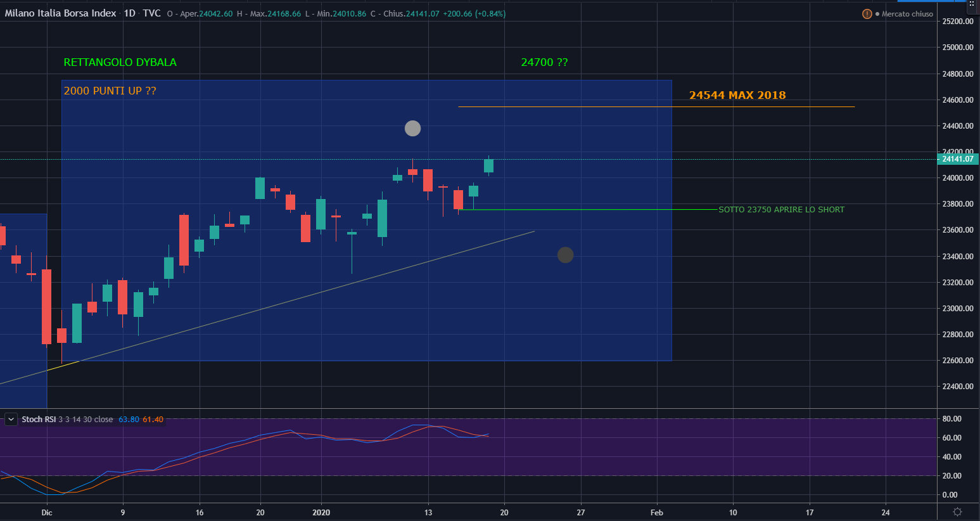Click the change value +200.66 (+0.84%)

tap(475, 14)
